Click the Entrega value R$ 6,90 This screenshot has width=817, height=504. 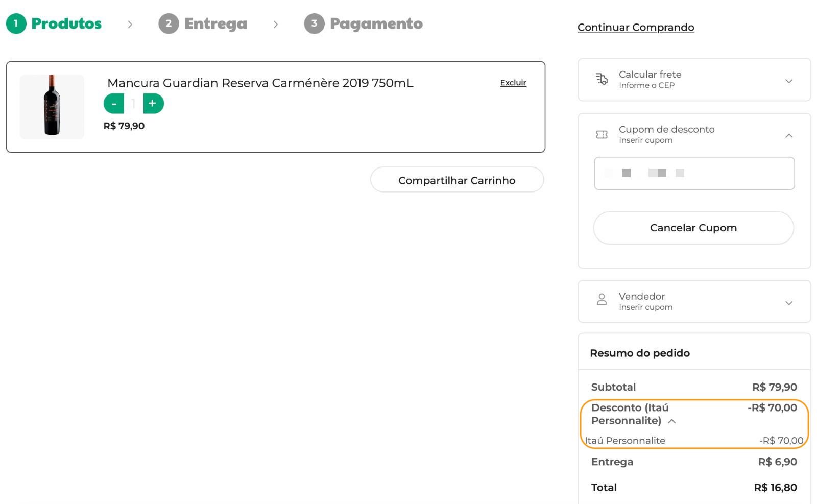(x=778, y=462)
